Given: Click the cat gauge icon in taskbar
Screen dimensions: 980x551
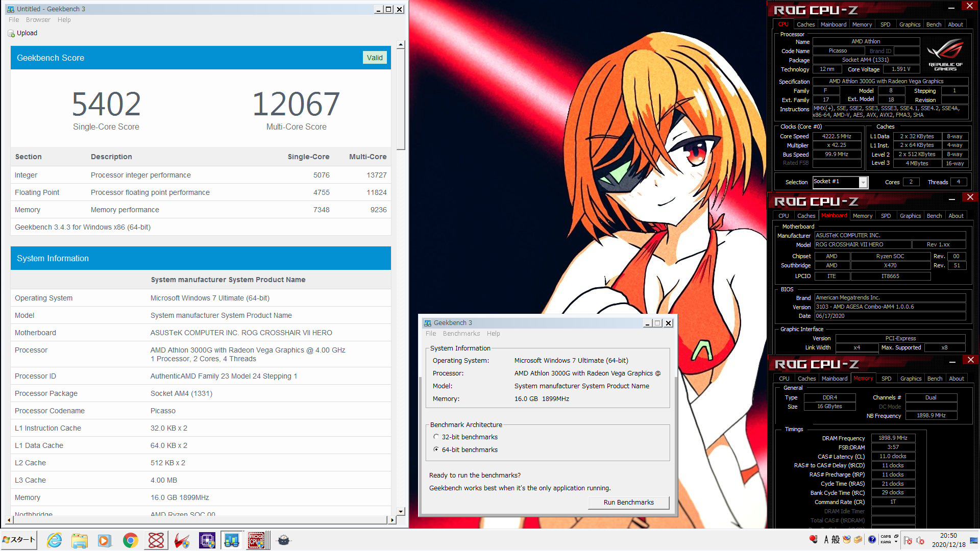Looking at the screenshot, I should [284, 540].
